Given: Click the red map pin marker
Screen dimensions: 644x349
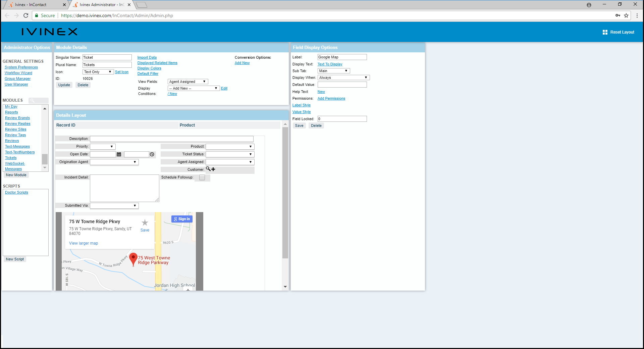Looking at the screenshot, I should point(133,259).
